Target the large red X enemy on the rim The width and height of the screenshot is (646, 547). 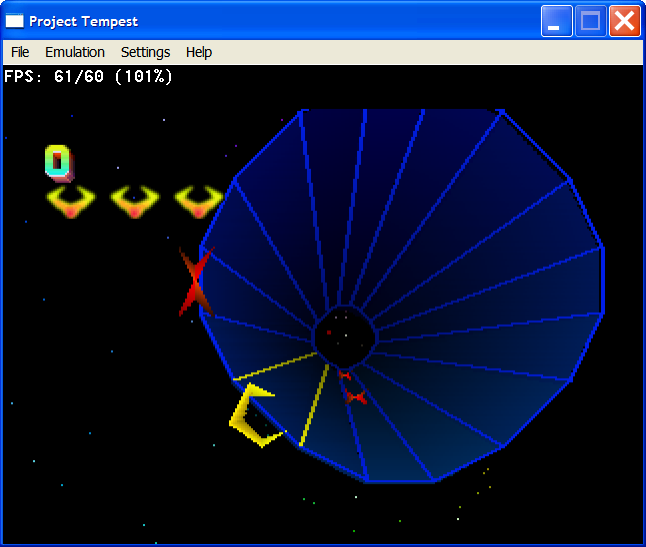click(x=194, y=282)
